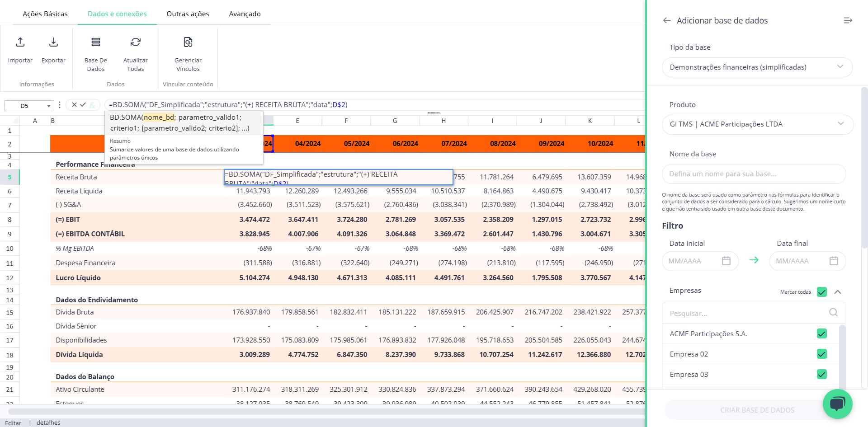This screenshot has height=427, width=868.
Task: Cancel formula edit with X icon
Action: pos(74,105)
